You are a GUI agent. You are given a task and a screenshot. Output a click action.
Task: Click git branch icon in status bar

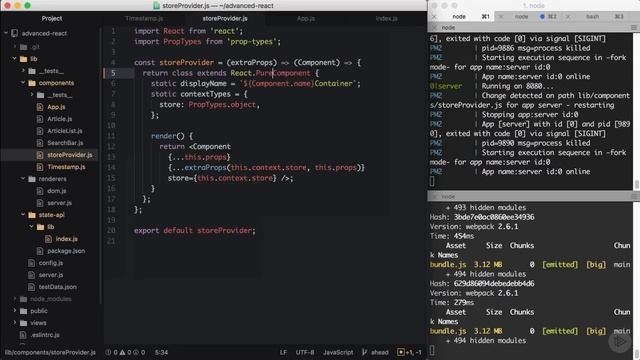[364, 352]
